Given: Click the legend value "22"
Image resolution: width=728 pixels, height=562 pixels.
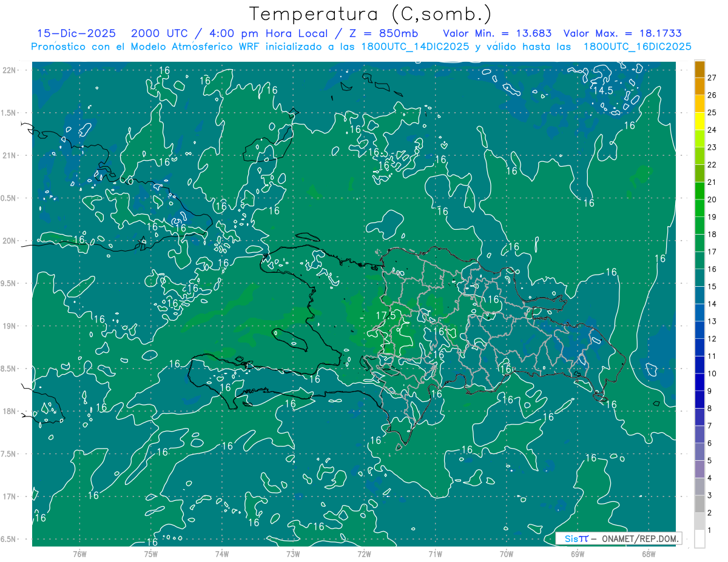Looking at the screenshot, I should (x=712, y=165).
